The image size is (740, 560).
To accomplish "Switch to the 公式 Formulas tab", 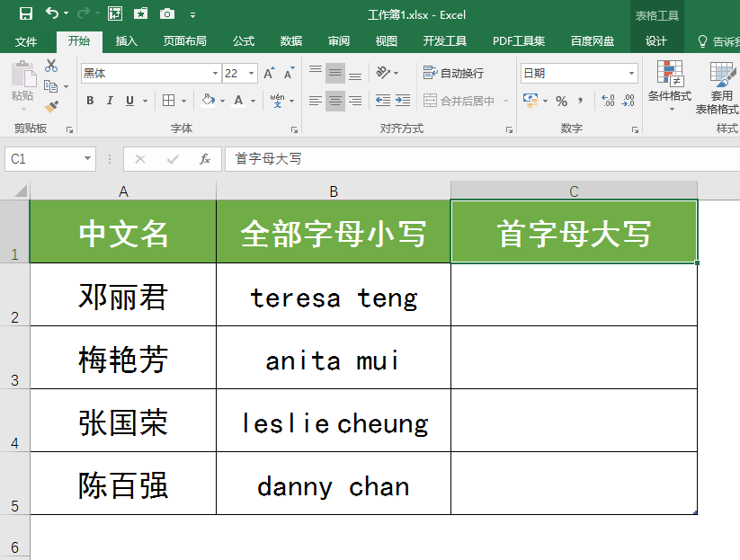I will 244,41.
